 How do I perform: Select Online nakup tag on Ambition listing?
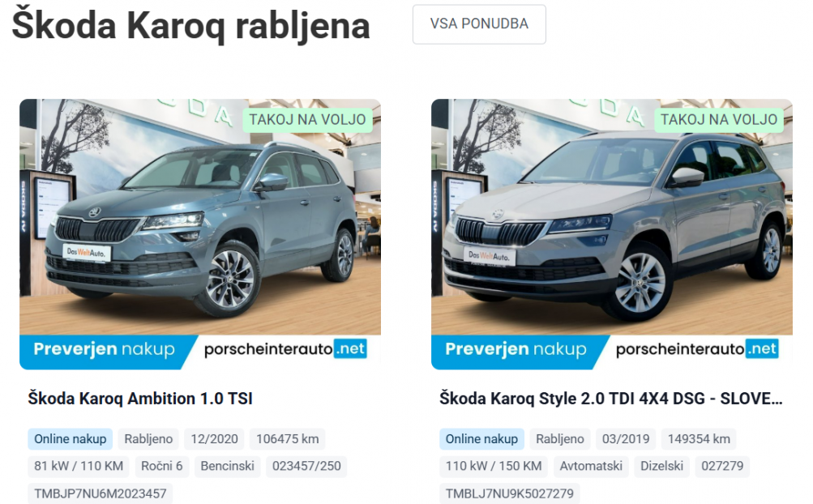point(70,439)
